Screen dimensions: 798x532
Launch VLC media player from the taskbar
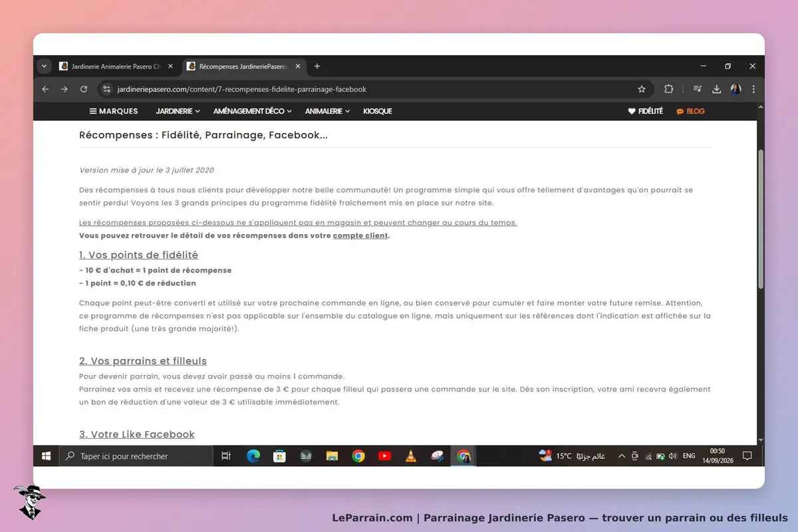pos(411,456)
